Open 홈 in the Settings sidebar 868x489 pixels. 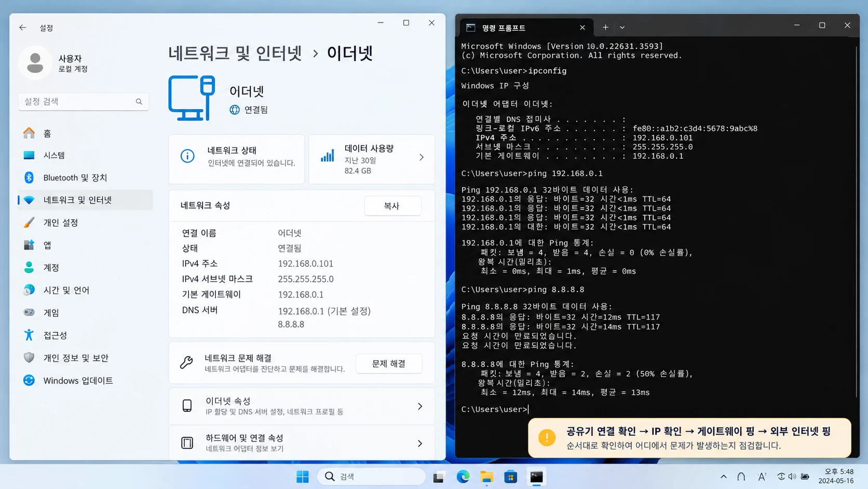[86, 134]
